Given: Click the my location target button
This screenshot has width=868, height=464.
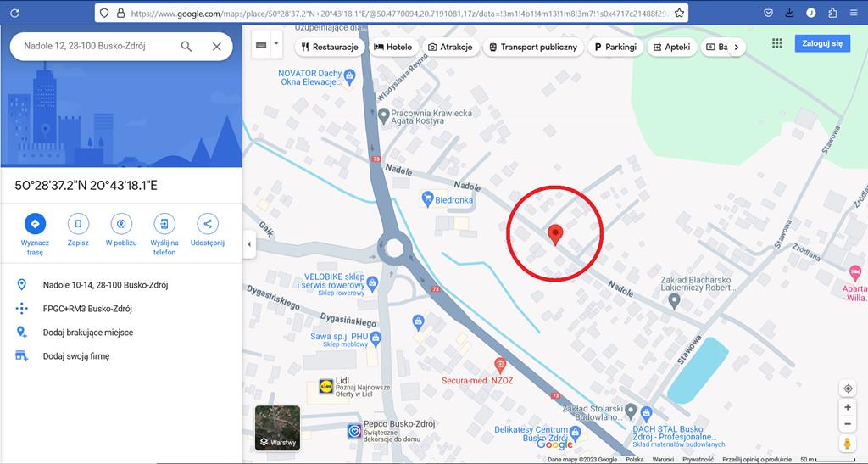Looking at the screenshot, I should 847,389.
